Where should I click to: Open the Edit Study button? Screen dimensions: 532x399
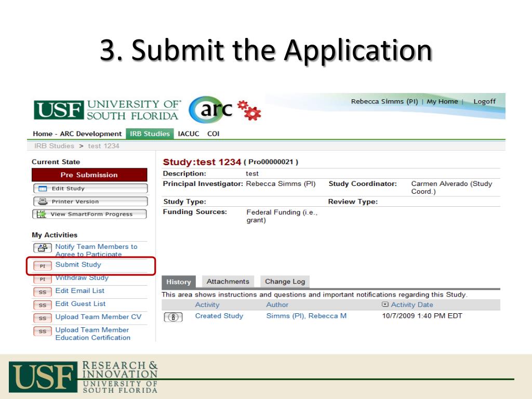pyautogui.click(x=89, y=189)
